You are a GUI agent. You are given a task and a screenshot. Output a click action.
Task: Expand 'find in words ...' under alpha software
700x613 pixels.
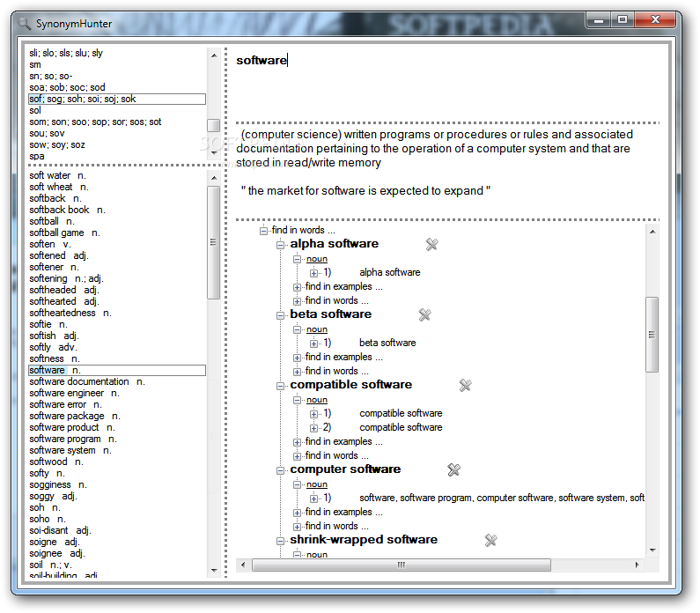coord(298,301)
